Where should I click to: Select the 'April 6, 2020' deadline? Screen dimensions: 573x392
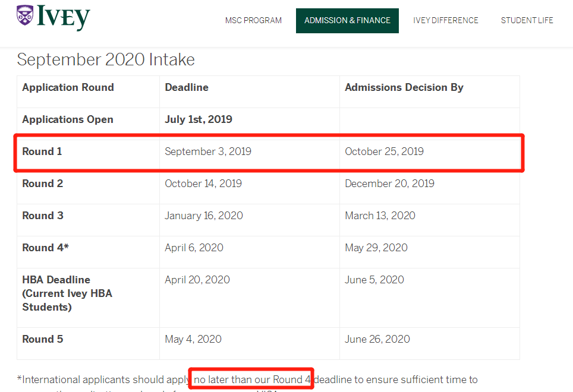[x=194, y=248]
